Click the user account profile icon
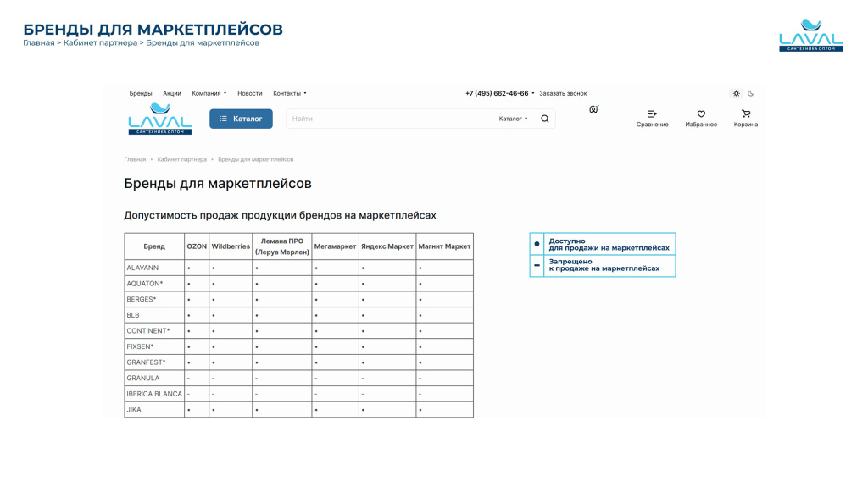The image size is (868, 487). pyautogui.click(x=593, y=109)
